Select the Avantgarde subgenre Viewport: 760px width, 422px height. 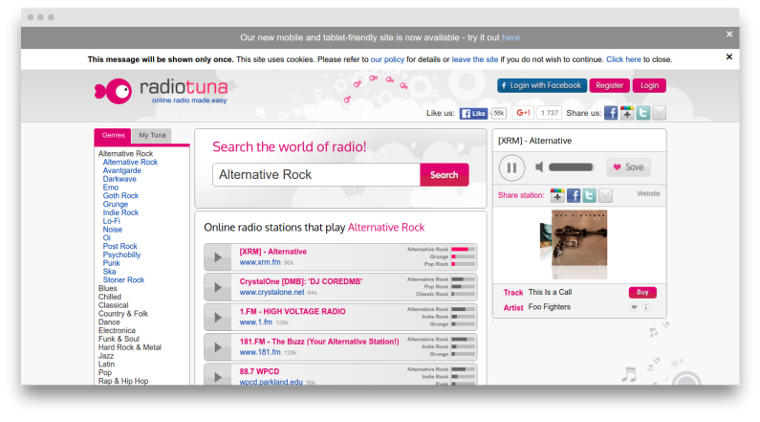[x=122, y=171]
